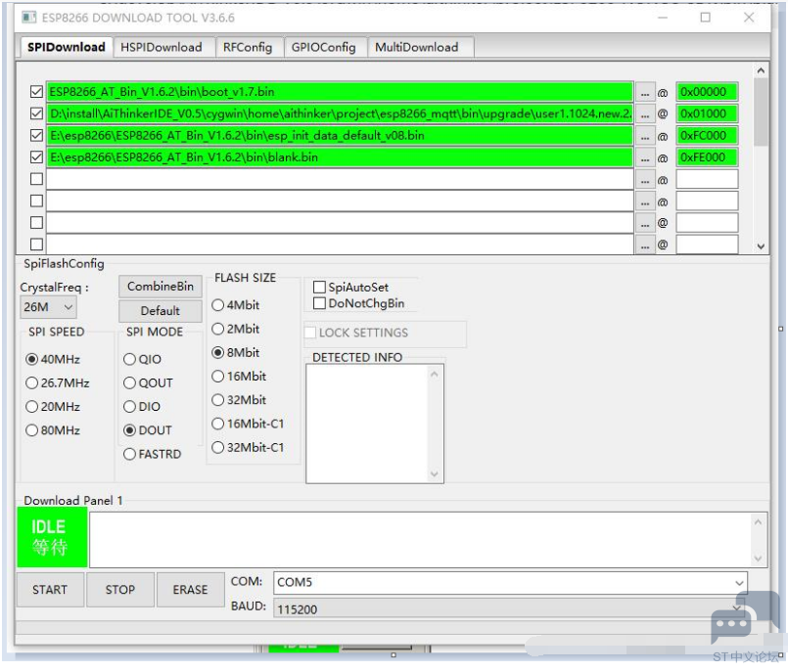Click the ERASE flash button

pos(191,590)
